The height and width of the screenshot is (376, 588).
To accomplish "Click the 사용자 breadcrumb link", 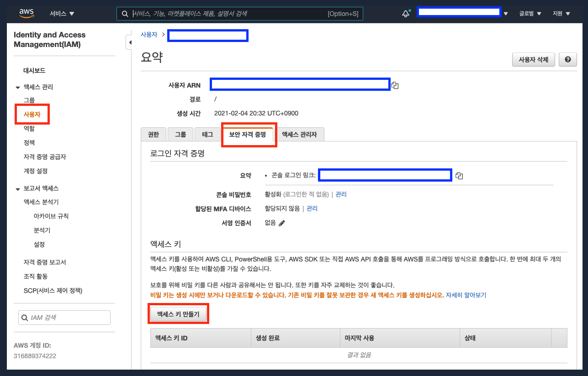I will [x=149, y=35].
